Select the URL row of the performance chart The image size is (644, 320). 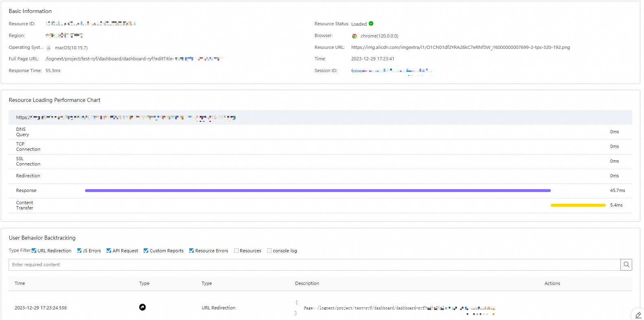[x=320, y=117]
